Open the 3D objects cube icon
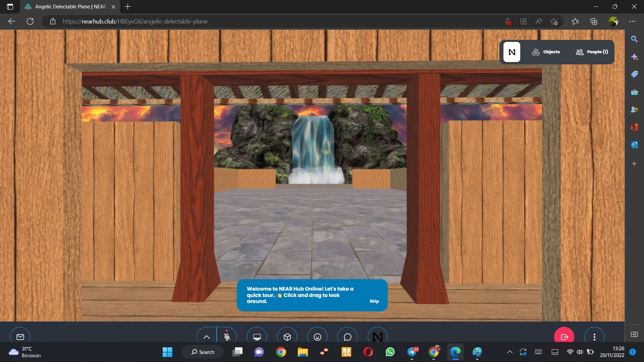This screenshot has width=644, height=362. (x=287, y=337)
